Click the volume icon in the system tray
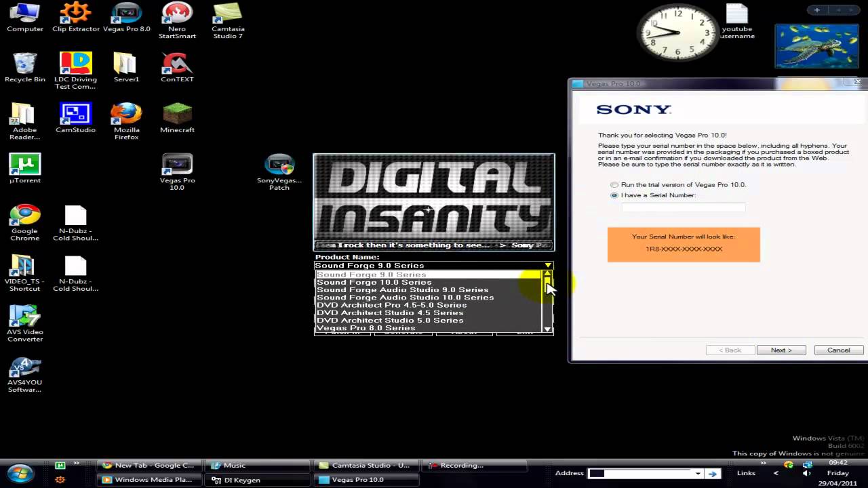This screenshot has width=868, height=488. 807,473
